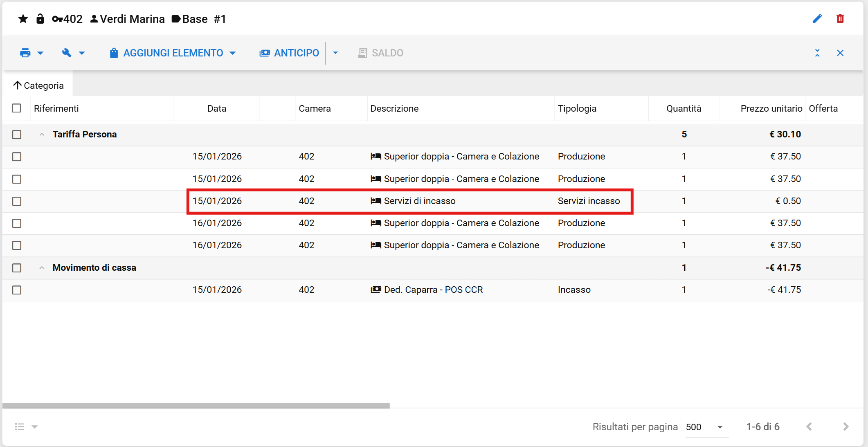Image resolution: width=868 pixels, height=447 pixels.
Task: Open results per page 500 dropdown
Action: [x=720, y=427]
